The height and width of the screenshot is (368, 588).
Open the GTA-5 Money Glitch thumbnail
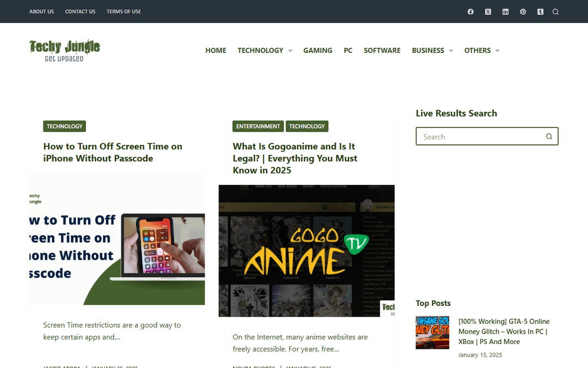tap(432, 333)
